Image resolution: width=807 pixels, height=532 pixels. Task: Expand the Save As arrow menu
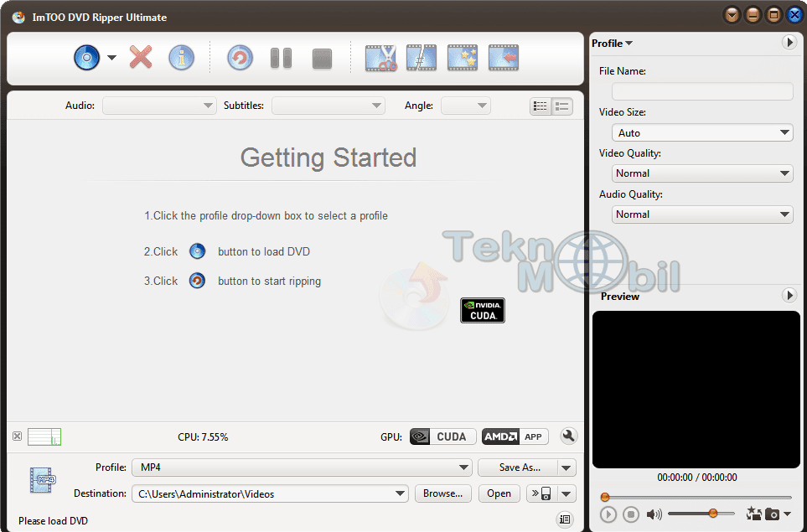point(566,467)
